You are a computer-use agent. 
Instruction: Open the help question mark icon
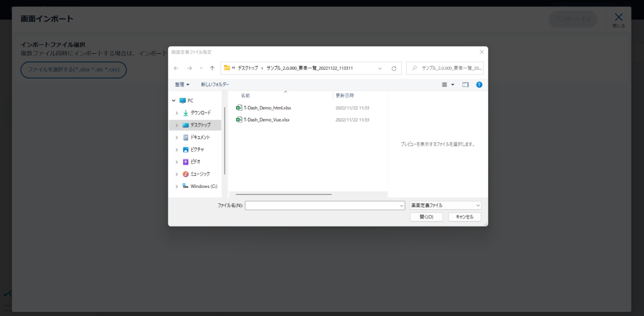click(479, 85)
